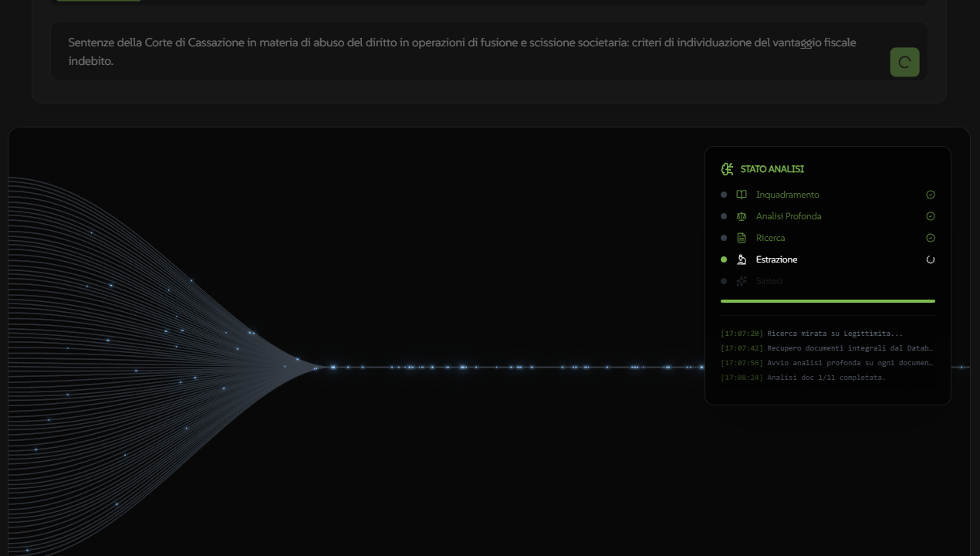Click the sparkles icon for Sintesi

(x=742, y=281)
